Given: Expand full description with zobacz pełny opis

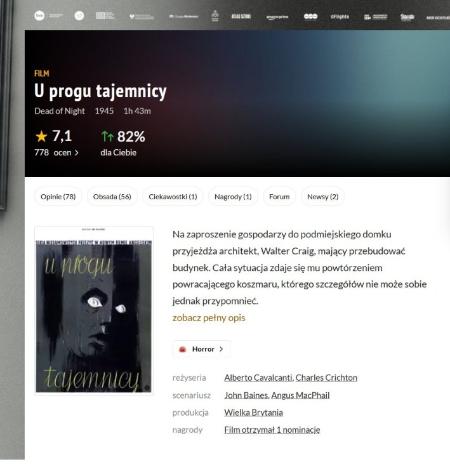Looking at the screenshot, I should [x=208, y=317].
